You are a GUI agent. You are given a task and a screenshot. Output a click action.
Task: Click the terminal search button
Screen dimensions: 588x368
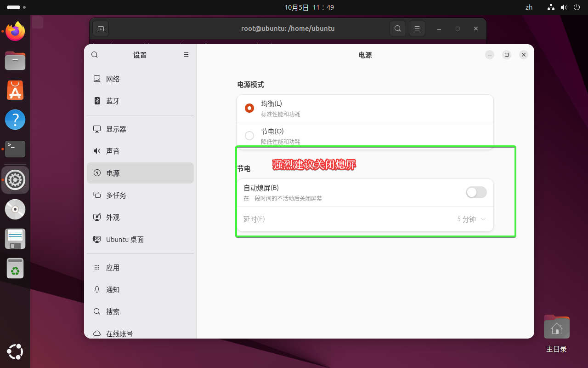click(397, 29)
